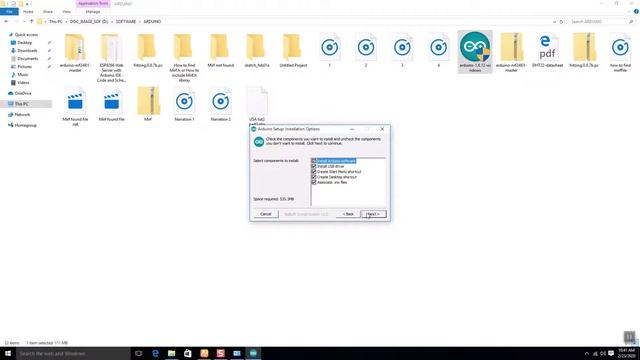Select the arduino-nrf2401-master zip archive

(511, 53)
